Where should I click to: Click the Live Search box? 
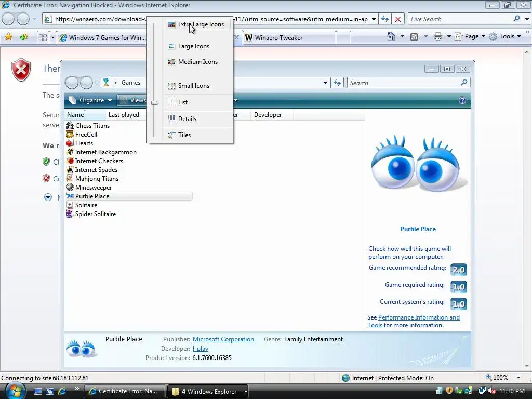pos(460,19)
